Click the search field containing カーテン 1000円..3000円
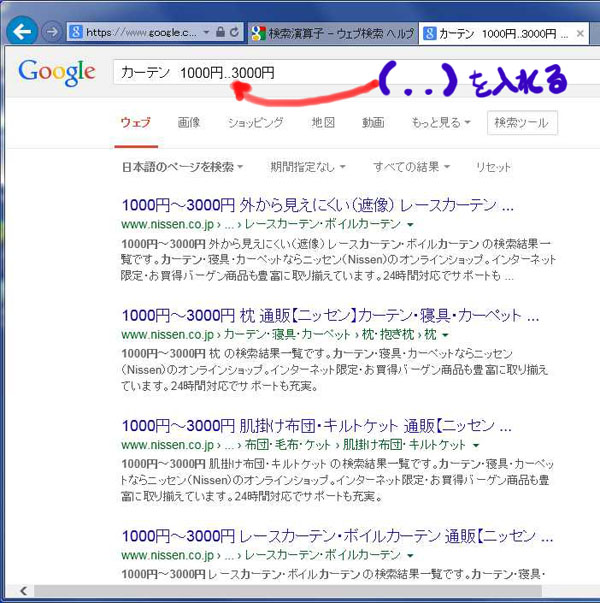600x603 pixels. click(x=356, y=72)
